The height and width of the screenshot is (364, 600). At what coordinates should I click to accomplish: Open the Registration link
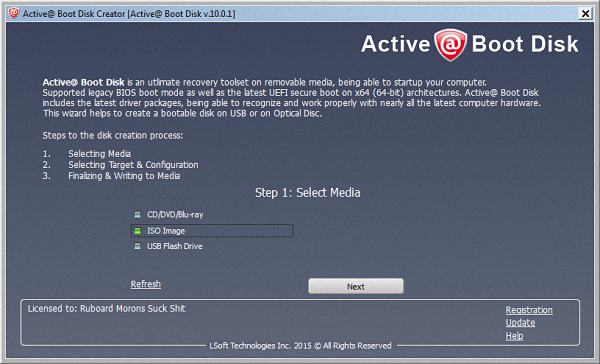(x=529, y=310)
